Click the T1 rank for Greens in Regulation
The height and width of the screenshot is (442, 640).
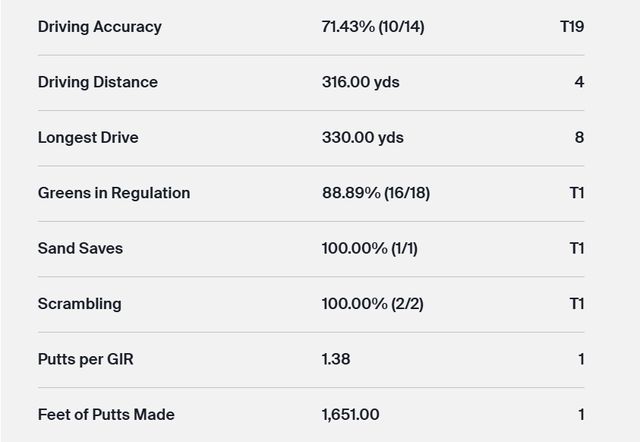click(576, 193)
